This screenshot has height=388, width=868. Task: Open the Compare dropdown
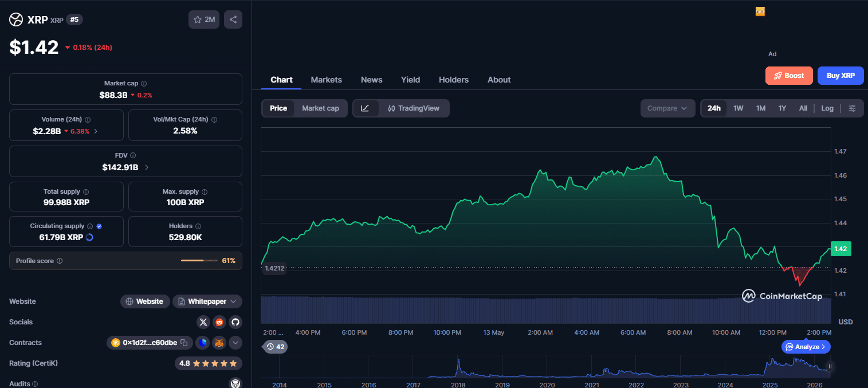coord(667,108)
